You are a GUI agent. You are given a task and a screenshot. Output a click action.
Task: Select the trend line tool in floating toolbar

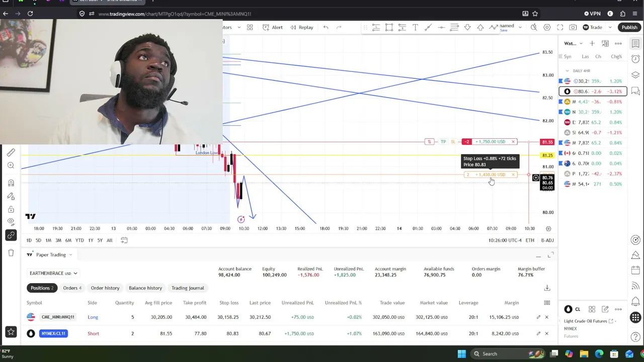click(428, 27)
